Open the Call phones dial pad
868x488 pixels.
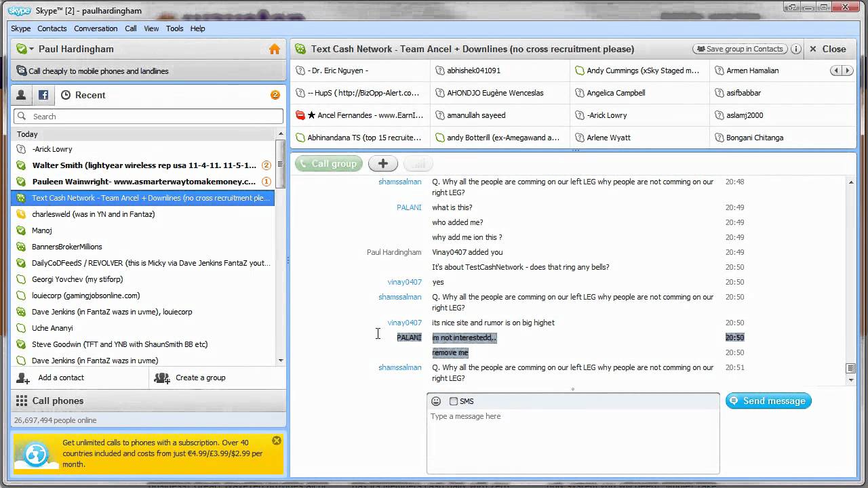tap(149, 401)
